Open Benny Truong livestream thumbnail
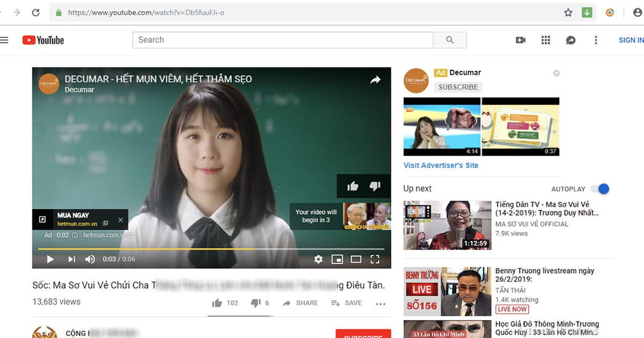The image size is (644, 338). 448,291
